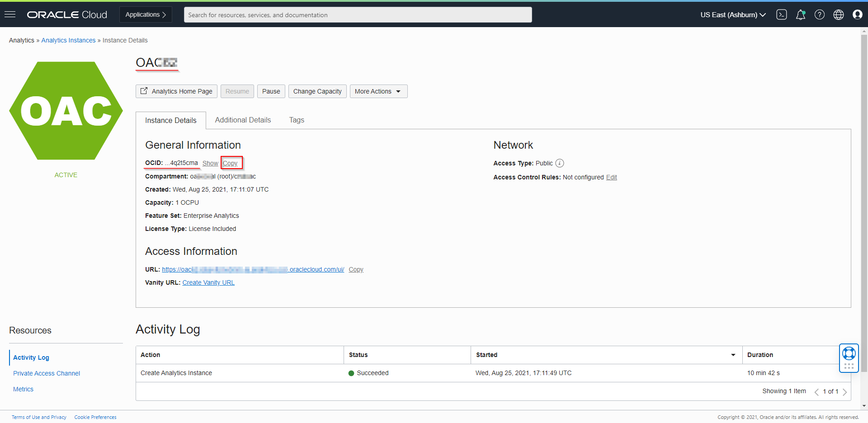Click the Created date value
The image size is (868, 423).
[x=221, y=189]
